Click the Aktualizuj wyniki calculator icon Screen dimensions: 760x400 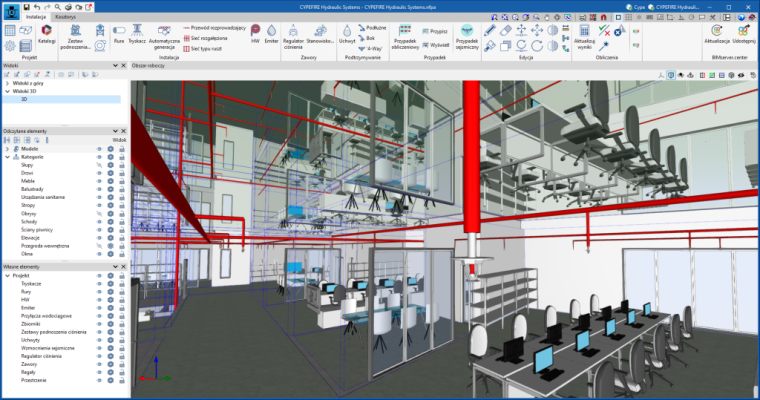[587, 35]
